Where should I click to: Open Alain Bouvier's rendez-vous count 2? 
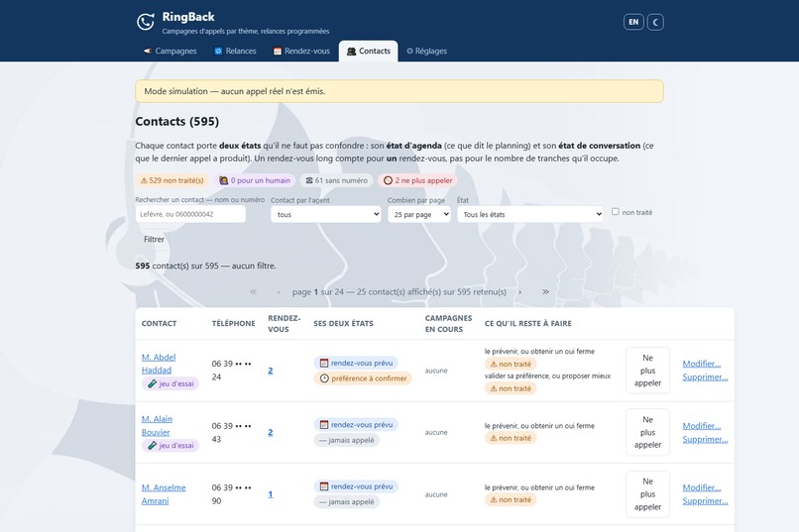[x=270, y=432]
